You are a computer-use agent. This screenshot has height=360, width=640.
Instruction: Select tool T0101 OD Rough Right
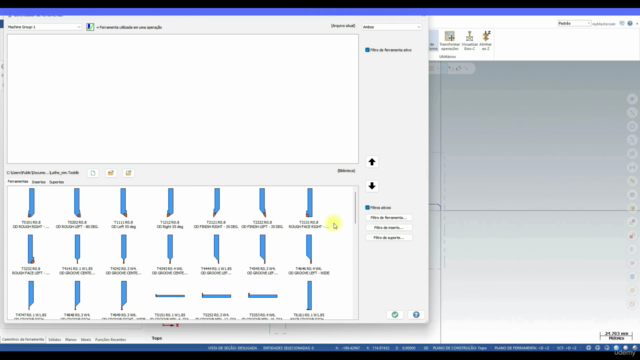[31, 207]
